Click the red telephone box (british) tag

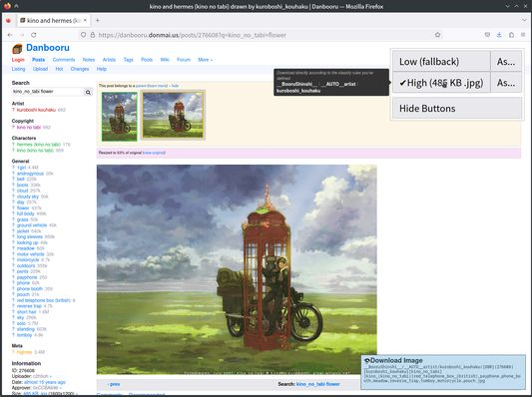[44, 300]
